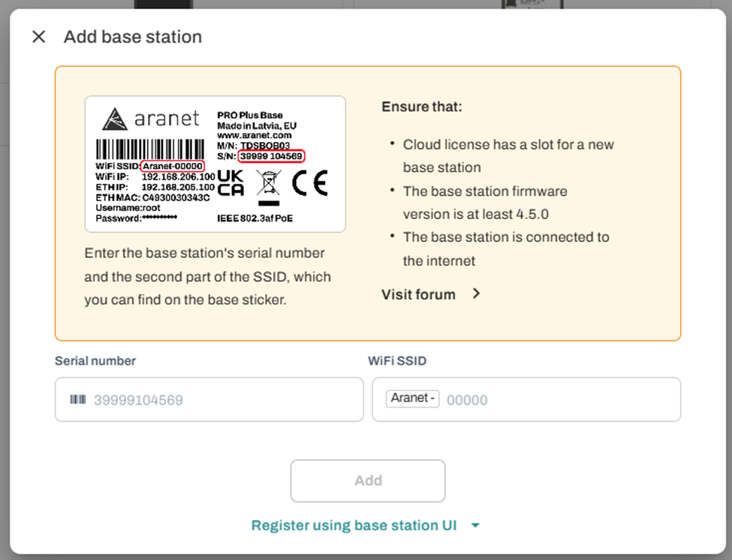Open the Visit forum link

(418, 294)
